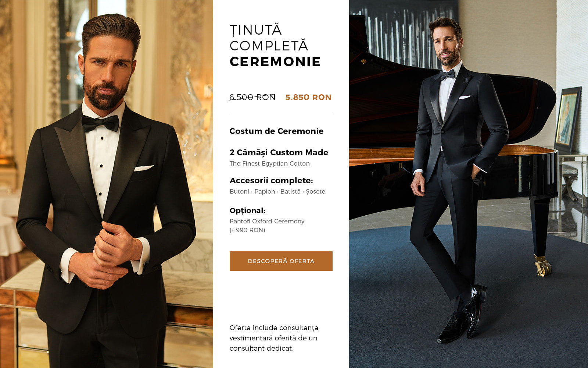Click the Papion accessory label
This screenshot has height=368, width=588.
[265, 191]
